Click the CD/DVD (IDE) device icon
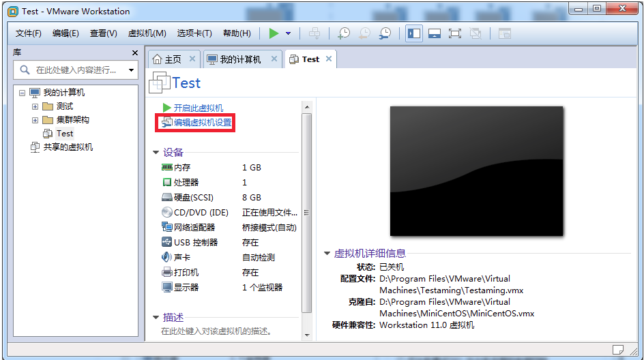Image resolution: width=644 pixels, height=360 pixels. 166,212
